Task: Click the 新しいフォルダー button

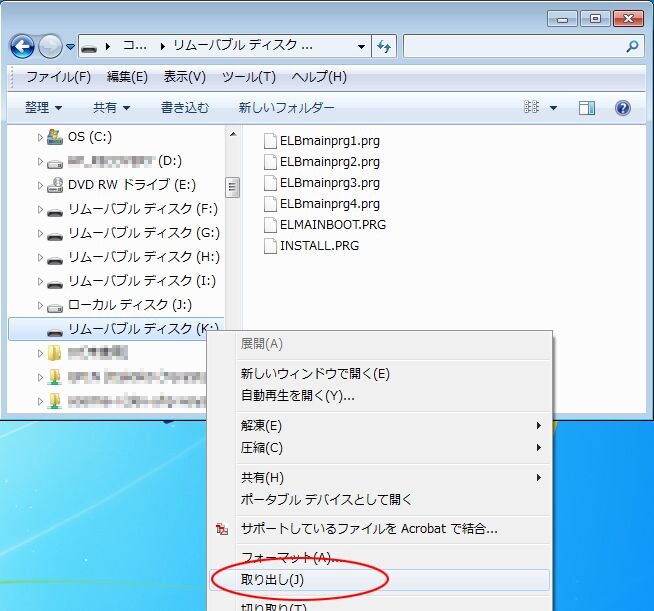Action: (286, 108)
